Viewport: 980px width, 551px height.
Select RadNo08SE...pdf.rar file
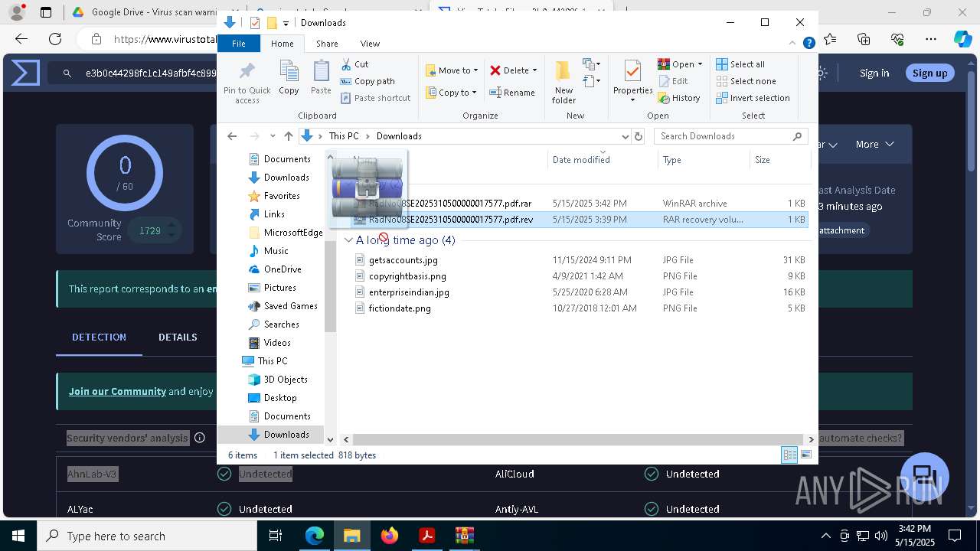click(x=580, y=204)
